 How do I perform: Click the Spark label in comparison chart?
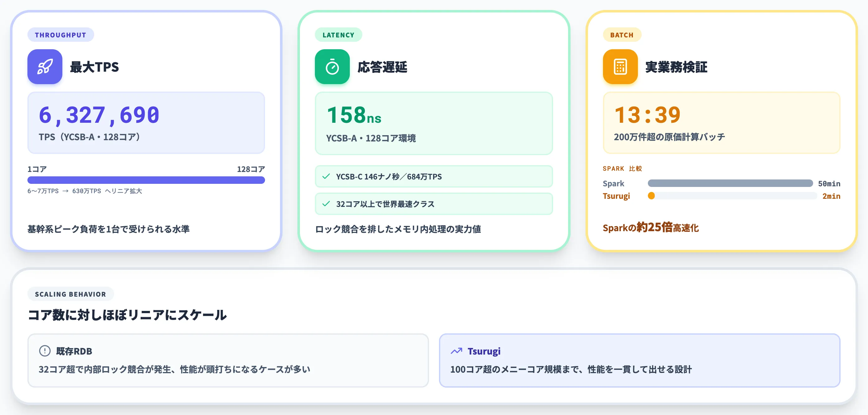(x=613, y=184)
